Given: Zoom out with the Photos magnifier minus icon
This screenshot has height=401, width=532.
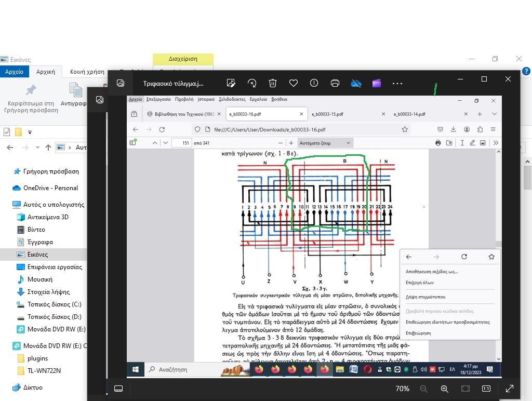Looking at the screenshot, I should pyautogui.click(x=424, y=389).
